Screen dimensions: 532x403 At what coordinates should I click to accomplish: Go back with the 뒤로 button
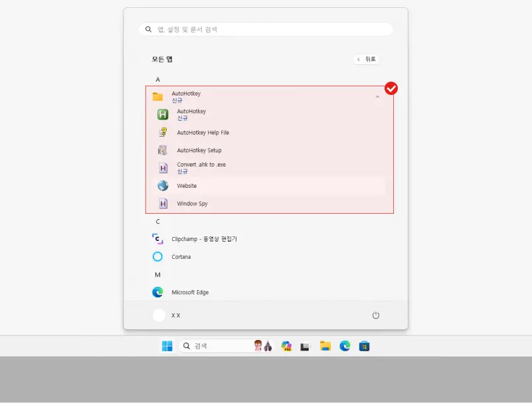coord(367,59)
